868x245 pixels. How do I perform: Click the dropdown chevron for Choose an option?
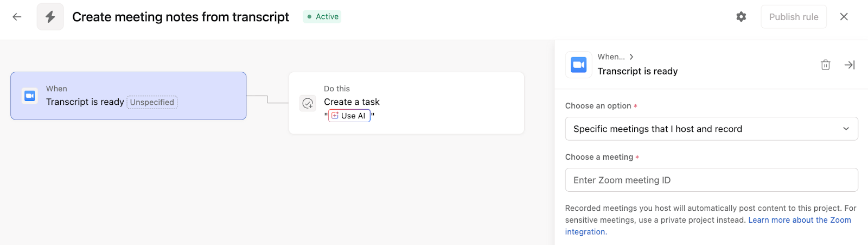[846, 129]
